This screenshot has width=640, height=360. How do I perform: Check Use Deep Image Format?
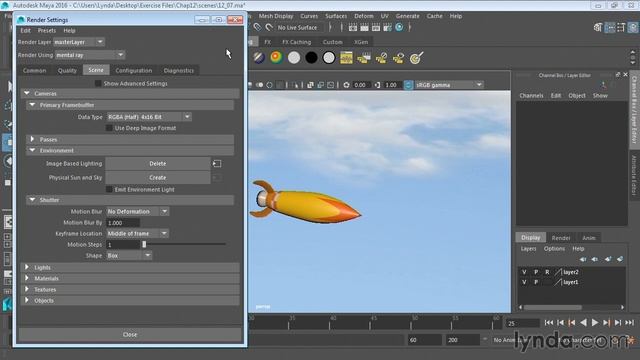click(x=109, y=128)
